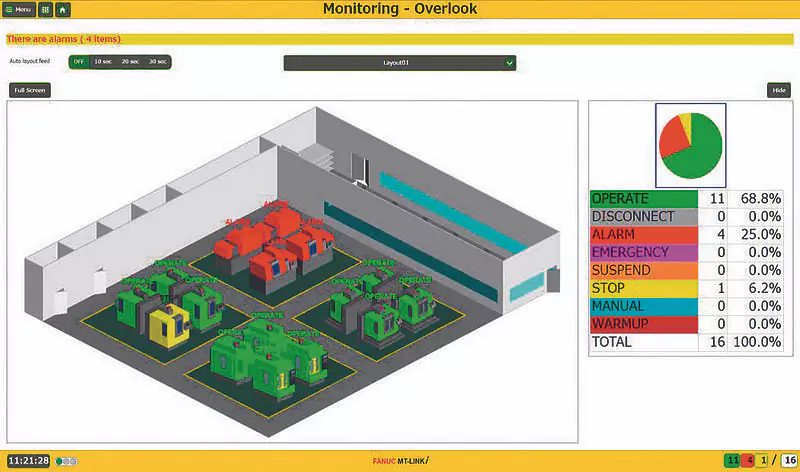Click the Layout01 dropdown chevron arrow
800x472 pixels.
pyautogui.click(x=509, y=63)
